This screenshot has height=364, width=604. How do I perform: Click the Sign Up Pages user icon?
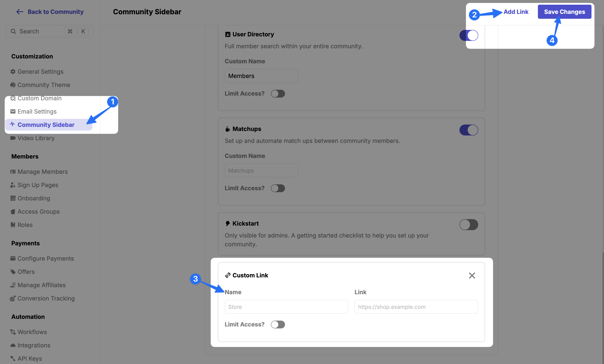pos(13,185)
